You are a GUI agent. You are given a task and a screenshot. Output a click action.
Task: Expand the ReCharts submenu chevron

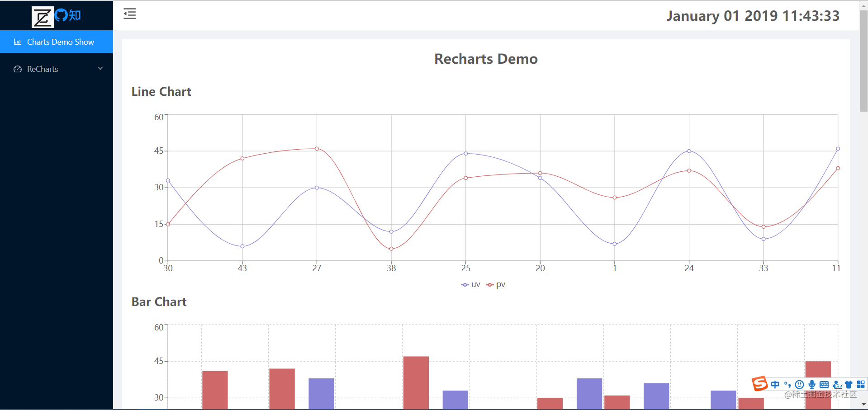point(100,68)
